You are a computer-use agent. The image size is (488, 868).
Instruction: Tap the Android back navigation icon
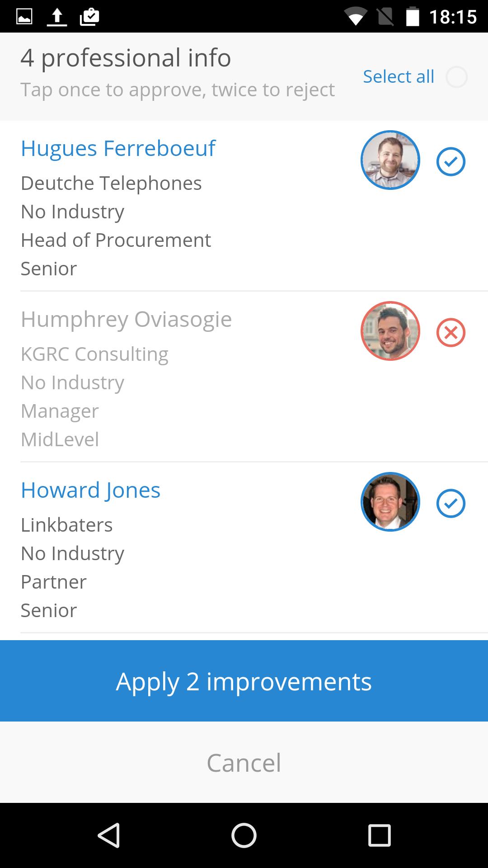pos(109,835)
